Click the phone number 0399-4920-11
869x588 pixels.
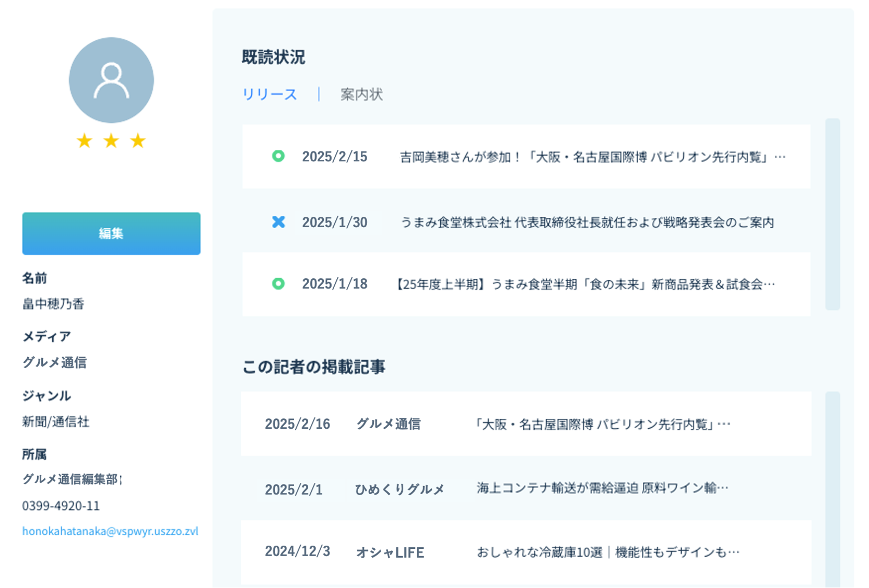tap(61, 506)
